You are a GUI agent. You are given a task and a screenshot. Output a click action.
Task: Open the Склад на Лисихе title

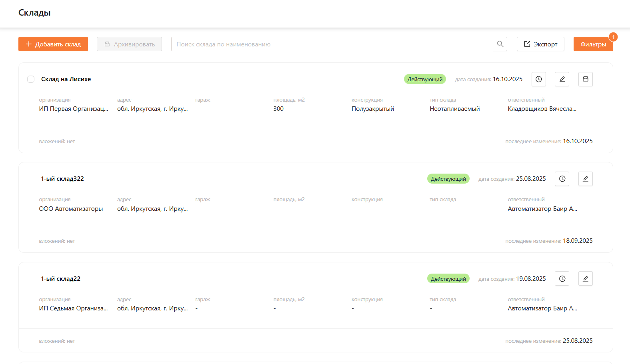[66, 79]
